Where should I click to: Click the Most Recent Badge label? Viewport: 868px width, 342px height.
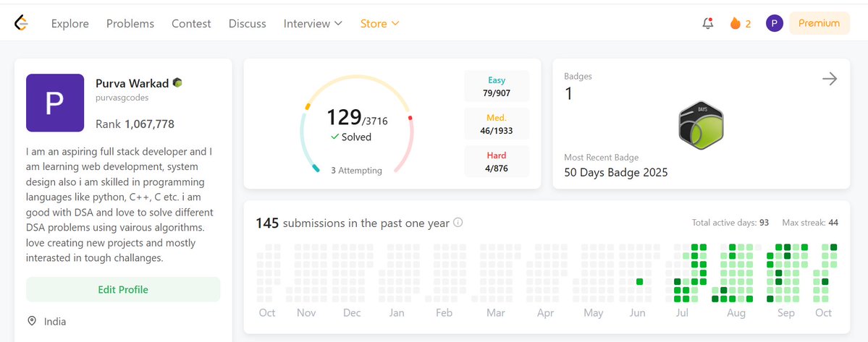point(601,158)
